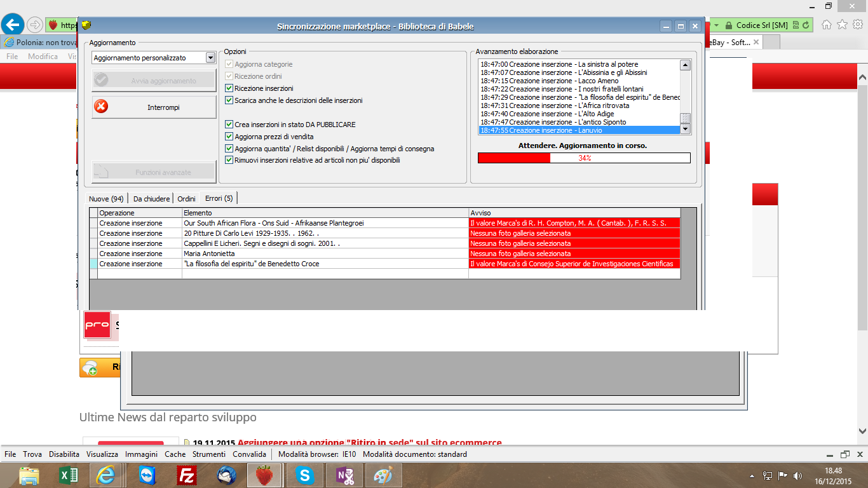The image size is (868, 488).
Task: Open the Strumenti developer tools menu
Action: [209, 454]
